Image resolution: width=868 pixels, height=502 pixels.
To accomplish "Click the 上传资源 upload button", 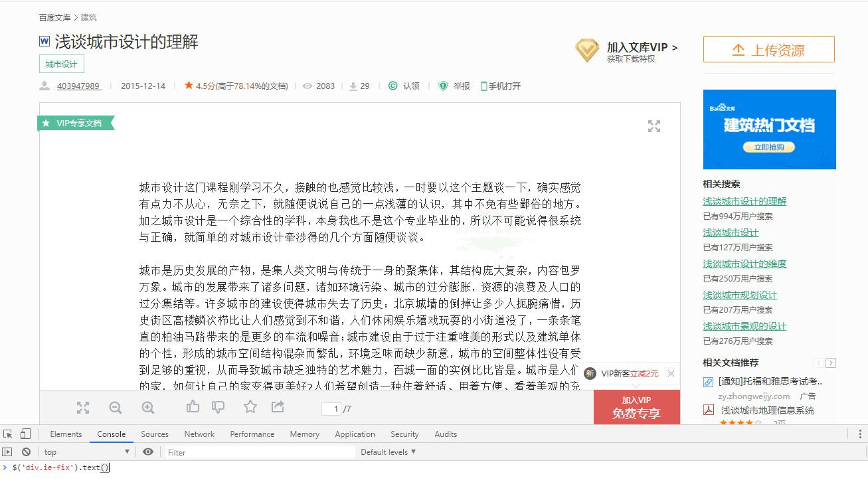I will point(768,48).
